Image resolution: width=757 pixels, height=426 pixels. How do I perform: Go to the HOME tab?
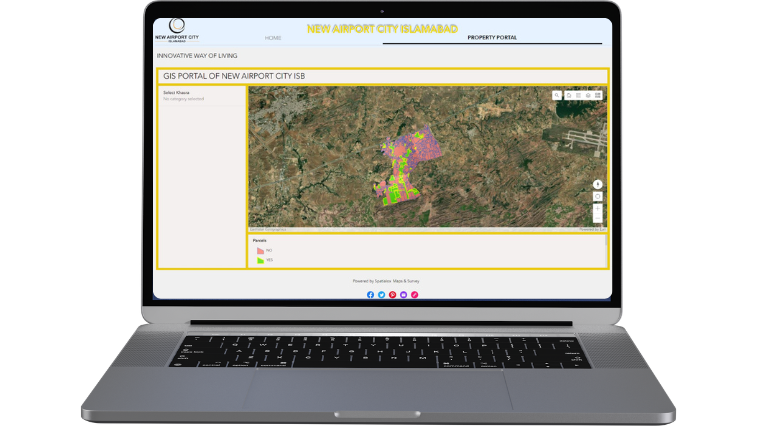(x=273, y=38)
